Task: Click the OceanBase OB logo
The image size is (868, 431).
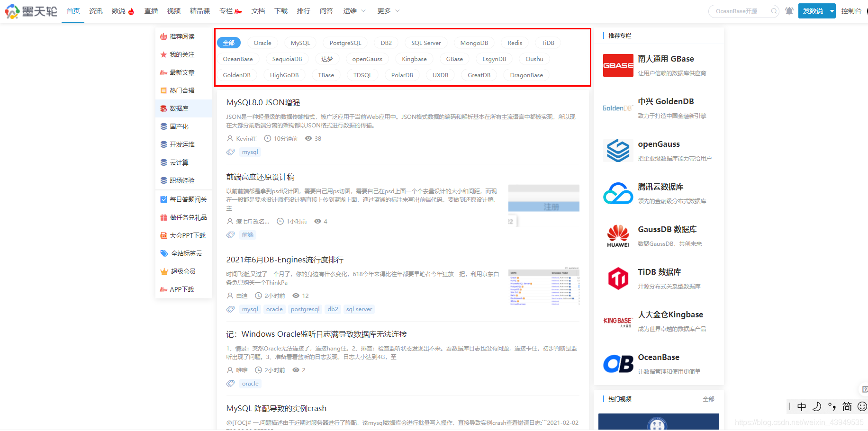Action: 618,364
